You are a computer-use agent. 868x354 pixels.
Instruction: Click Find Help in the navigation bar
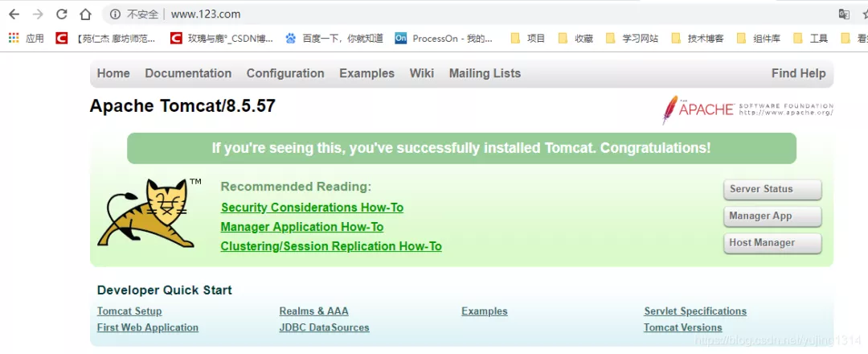(798, 73)
